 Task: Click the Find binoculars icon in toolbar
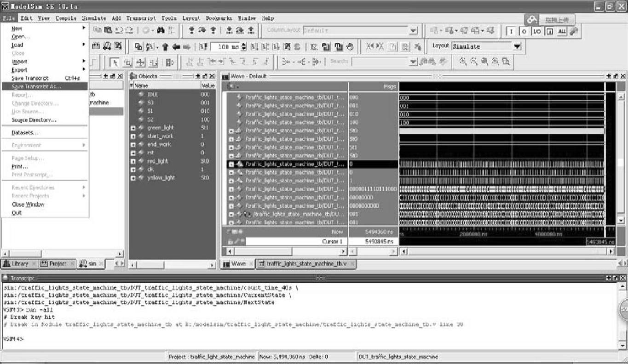point(161,30)
